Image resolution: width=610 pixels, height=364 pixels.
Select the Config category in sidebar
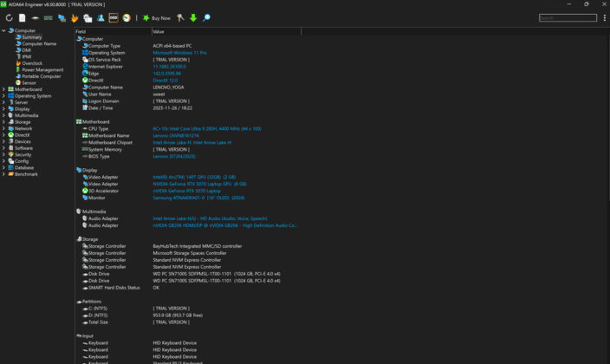(22, 161)
